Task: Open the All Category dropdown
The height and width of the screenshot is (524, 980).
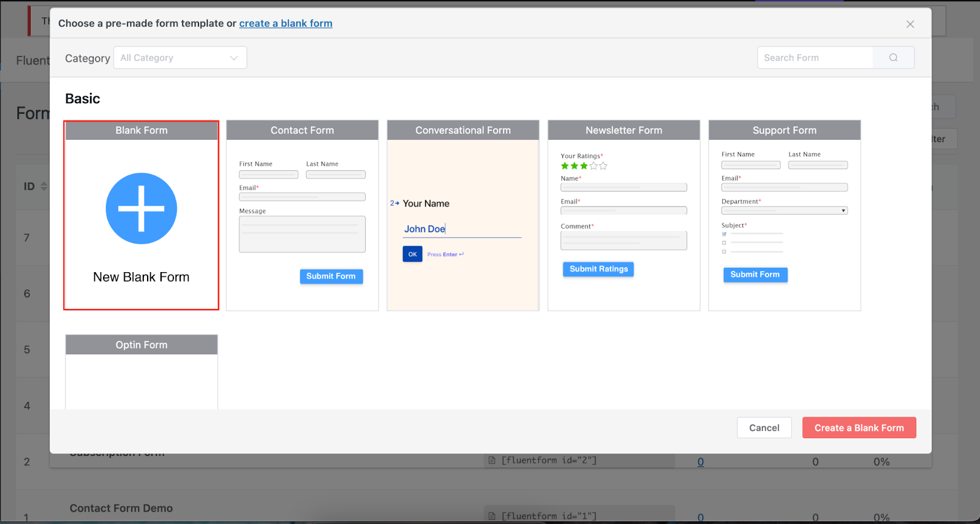Action: point(180,58)
